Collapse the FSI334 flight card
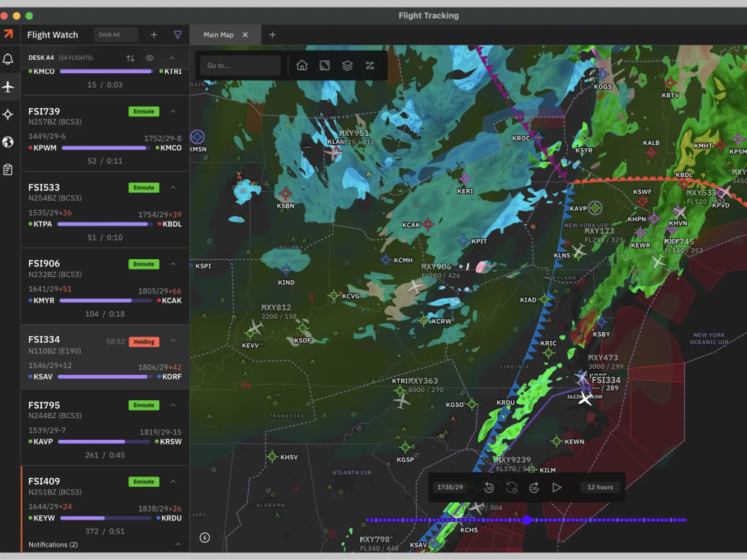Viewport: 747px width, 560px height. tap(173, 341)
